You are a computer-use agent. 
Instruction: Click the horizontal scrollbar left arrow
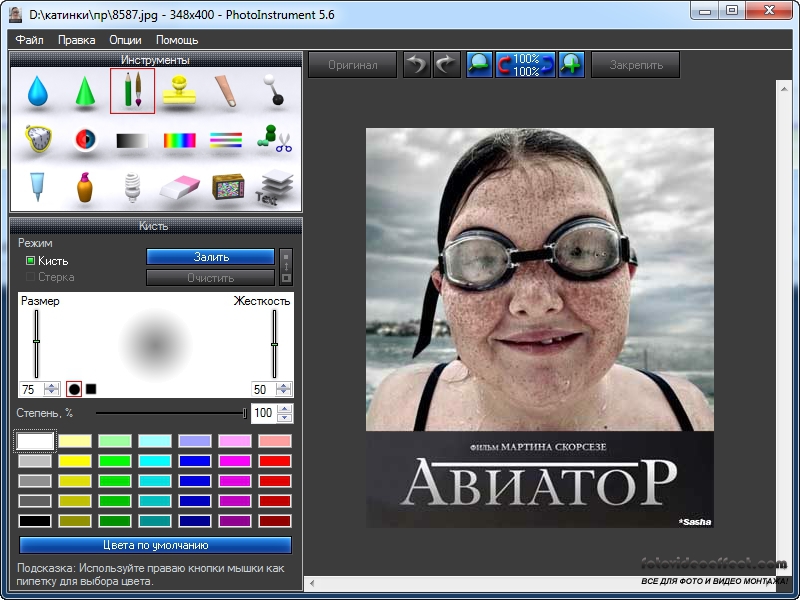pos(312,583)
